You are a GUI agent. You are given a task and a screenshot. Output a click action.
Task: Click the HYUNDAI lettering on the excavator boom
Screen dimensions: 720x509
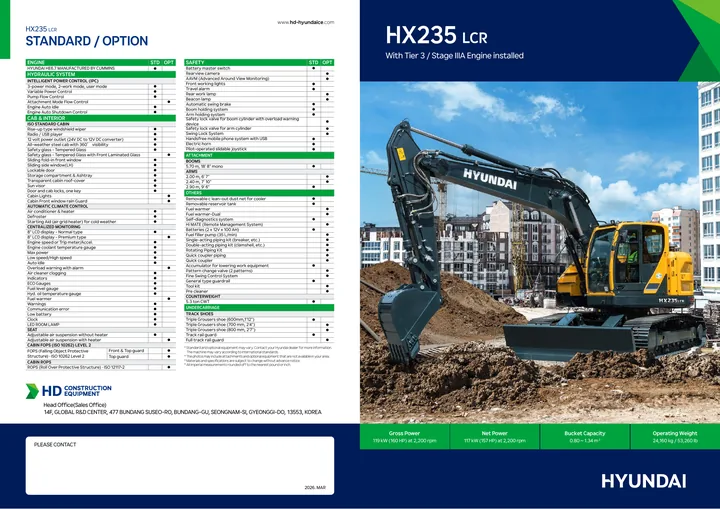coord(489,179)
